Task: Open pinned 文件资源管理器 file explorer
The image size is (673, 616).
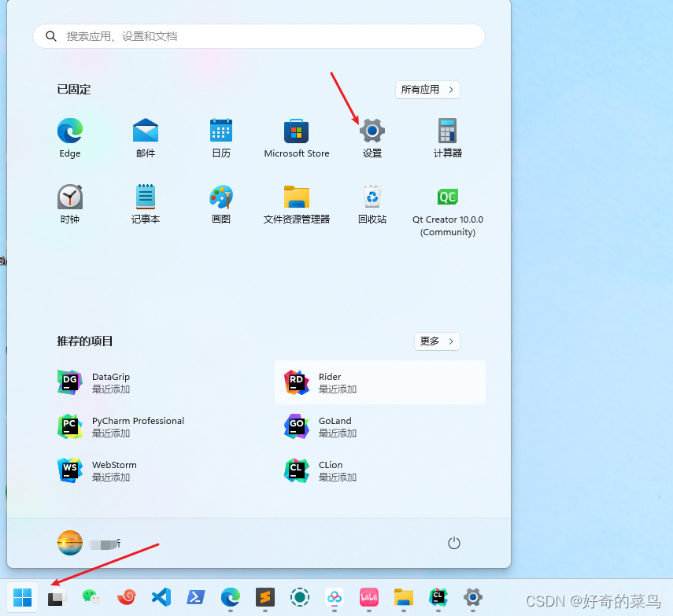Action: point(297,204)
